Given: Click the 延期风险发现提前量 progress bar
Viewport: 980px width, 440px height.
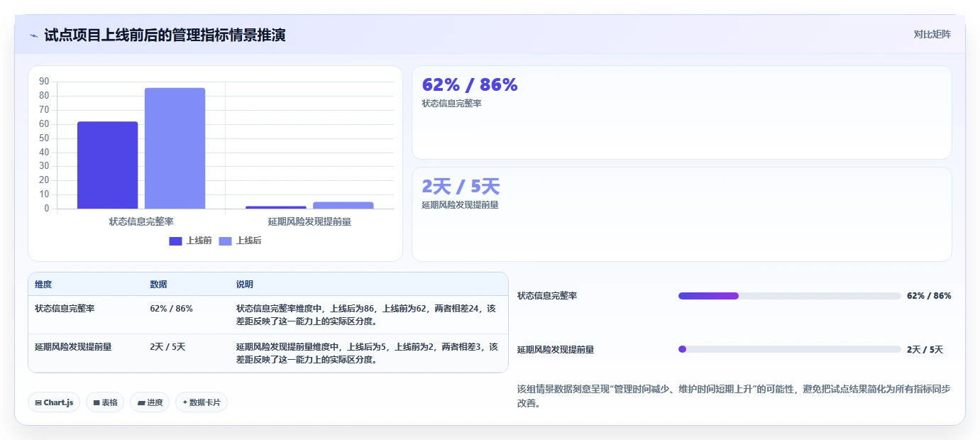Looking at the screenshot, I should (789, 349).
